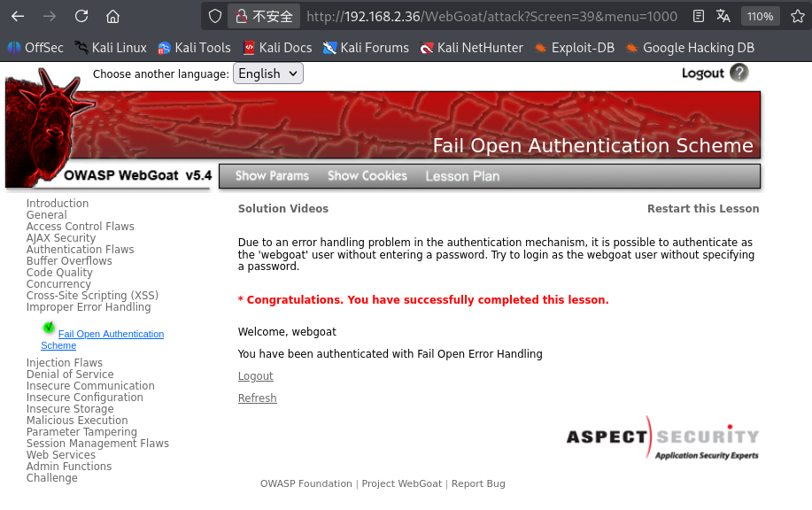The width and height of the screenshot is (812, 510).
Task: Collapse Improper Error Handling category
Action: [x=89, y=307]
